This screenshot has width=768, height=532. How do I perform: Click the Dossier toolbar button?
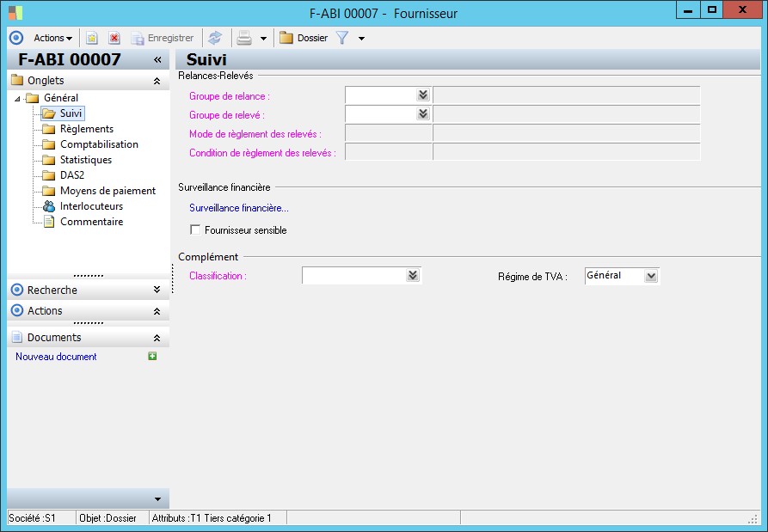click(x=304, y=38)
